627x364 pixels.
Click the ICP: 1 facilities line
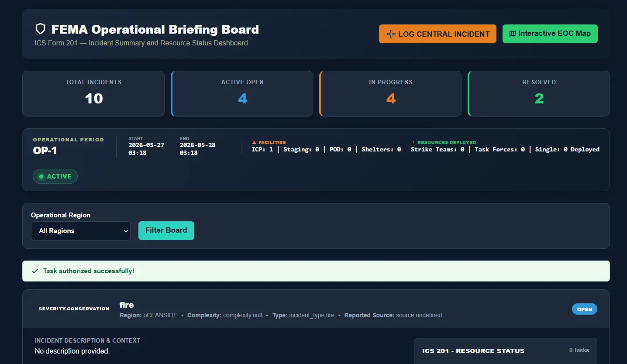326,149
